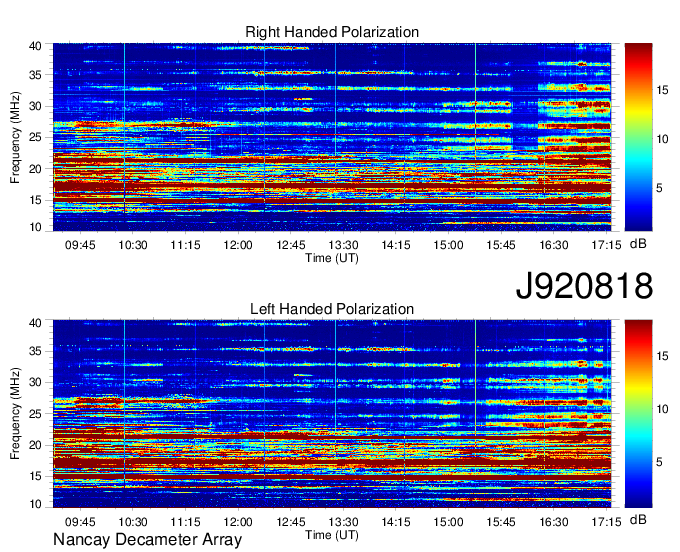Click the 10 MHz tick of lower plot
The width and height of the screenshot is (680, 552).
tap(35, 504)
